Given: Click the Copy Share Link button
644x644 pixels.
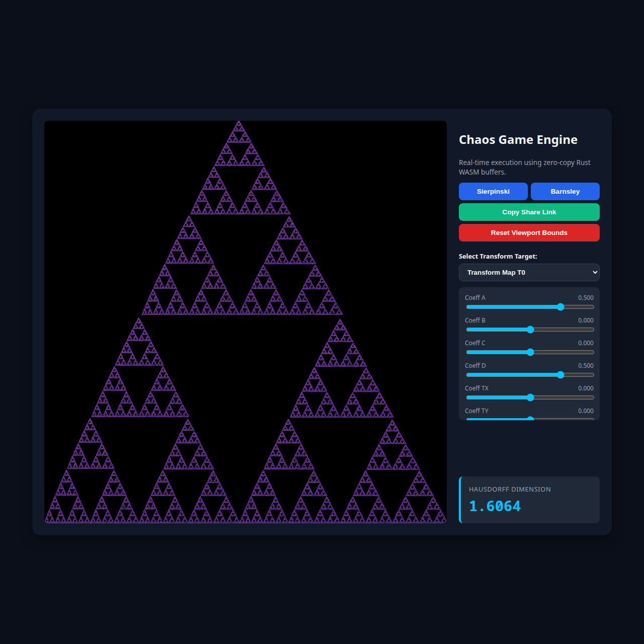Looking at the screenshot, I should pos(529,212).
